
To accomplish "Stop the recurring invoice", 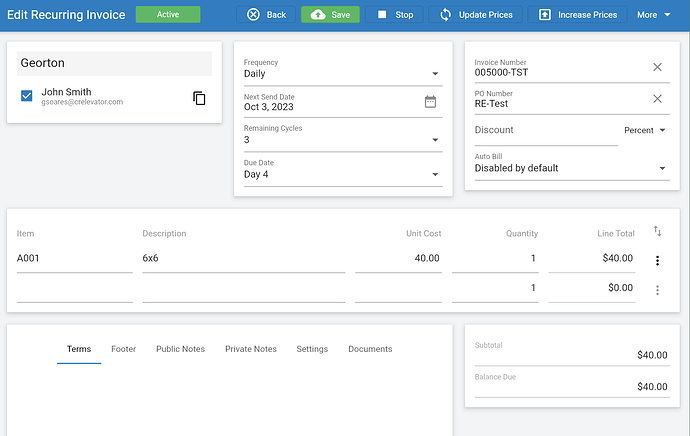I will click(394, 15).
